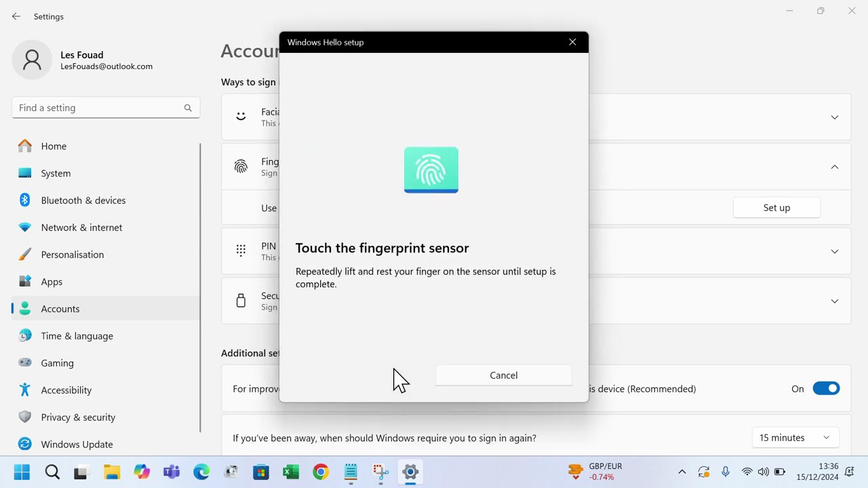Open Time & language settings
The width and height of the screenshot is (868, 488).
[105, 335]
